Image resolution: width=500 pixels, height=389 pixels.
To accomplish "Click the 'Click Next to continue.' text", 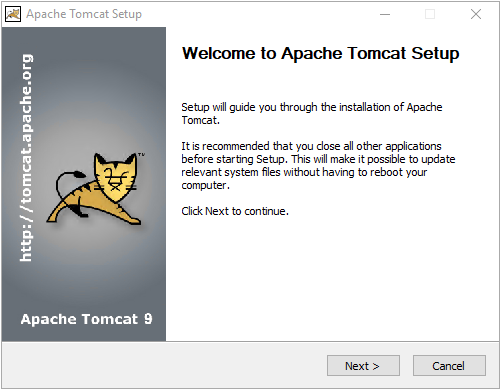I will pyautogui.click(x=235, y=211).
